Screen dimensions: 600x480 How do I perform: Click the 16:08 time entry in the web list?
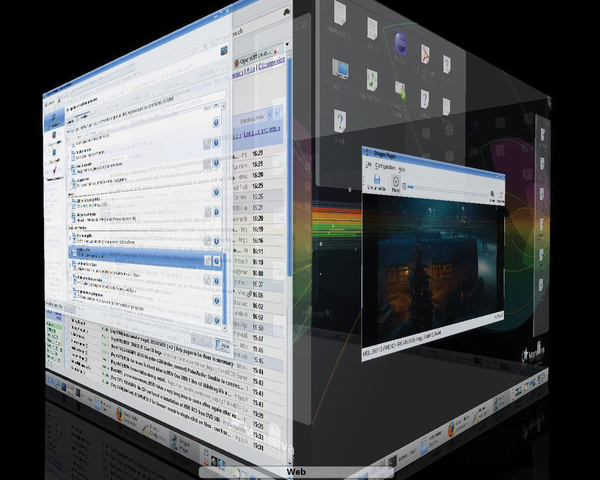pyautogui.click(x=258, y=273)
